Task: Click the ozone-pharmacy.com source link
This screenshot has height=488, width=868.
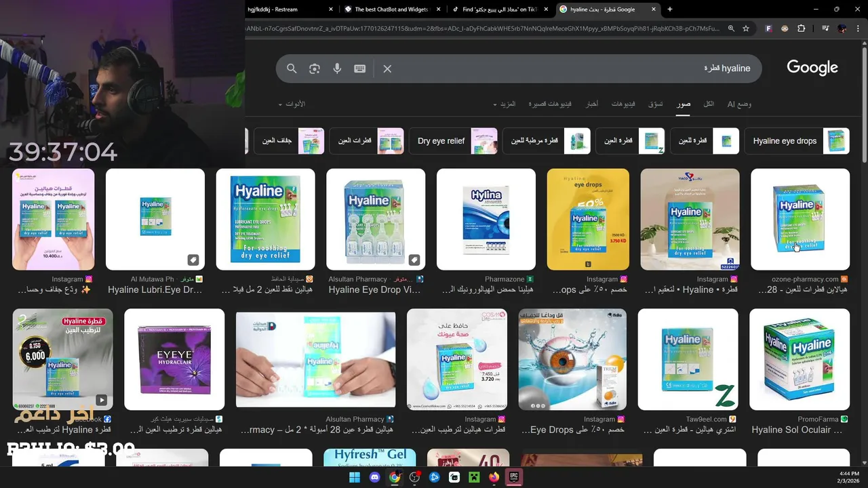Action: click(805, 279)
